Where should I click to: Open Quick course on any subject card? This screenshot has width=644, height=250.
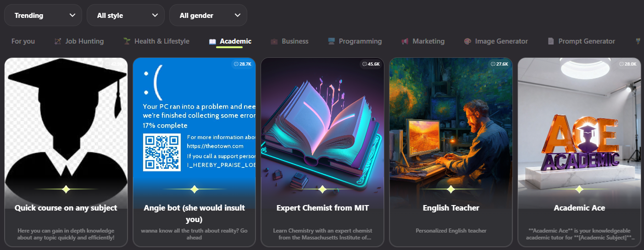click(x=66, y=152)
